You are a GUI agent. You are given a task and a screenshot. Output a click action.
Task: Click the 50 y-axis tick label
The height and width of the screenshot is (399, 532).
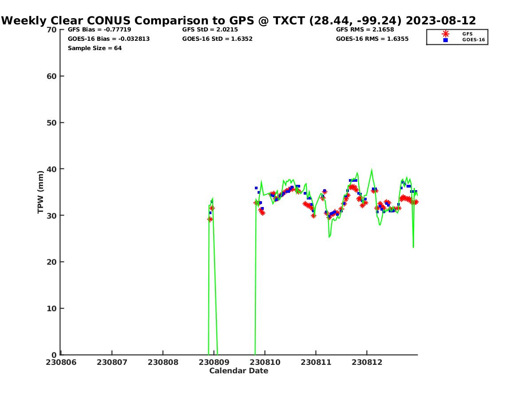click(52, 123)
